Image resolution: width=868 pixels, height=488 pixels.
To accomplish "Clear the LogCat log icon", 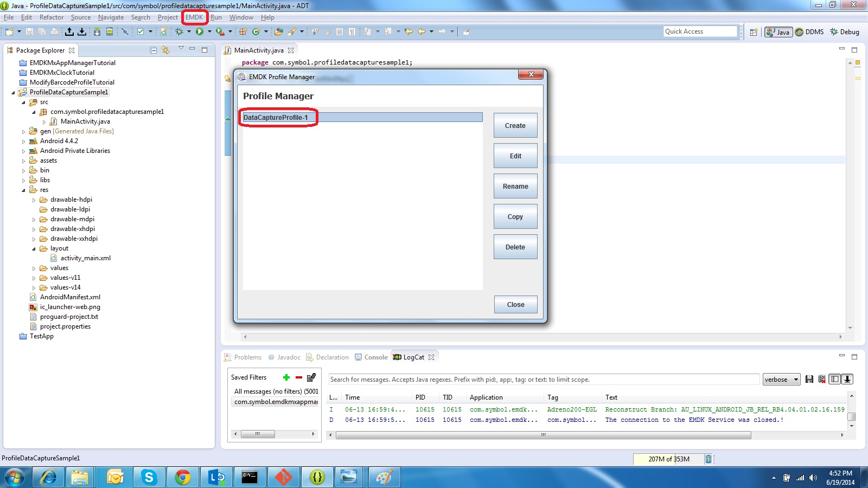I will coord(822,379).
